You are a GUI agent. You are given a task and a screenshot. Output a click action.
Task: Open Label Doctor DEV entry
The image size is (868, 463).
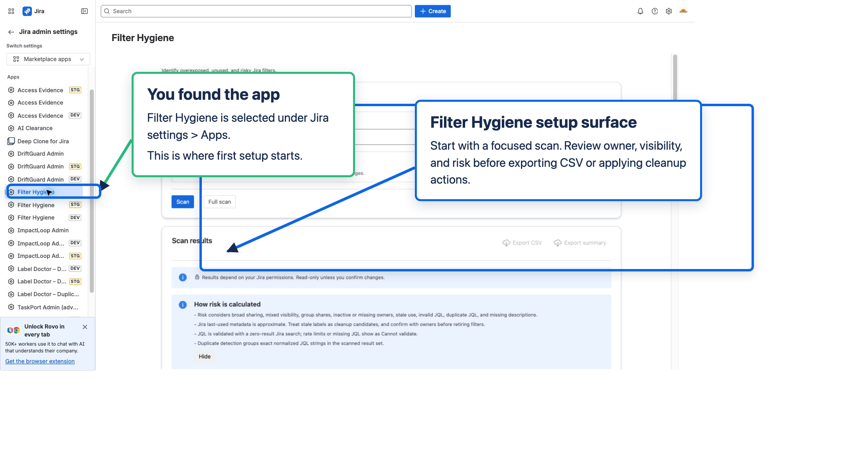(x=45, y=269)
